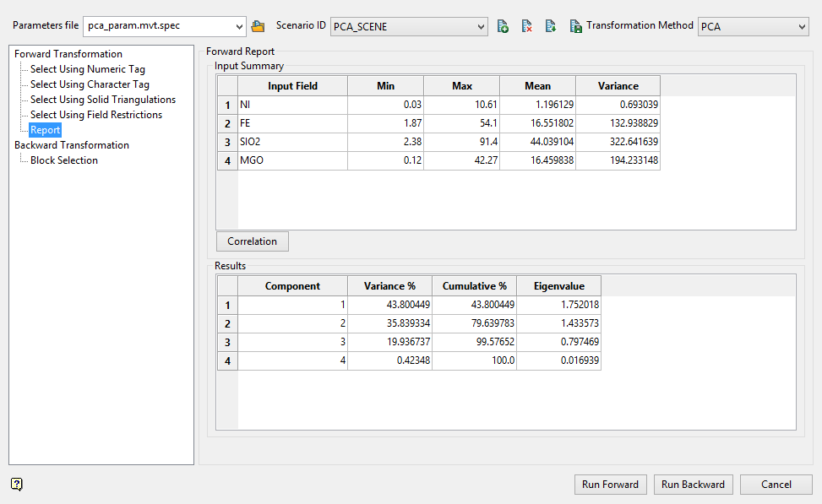822x504 pixels.
Task: Open the Transformation Method dropdown
Action: coord(801,27)
